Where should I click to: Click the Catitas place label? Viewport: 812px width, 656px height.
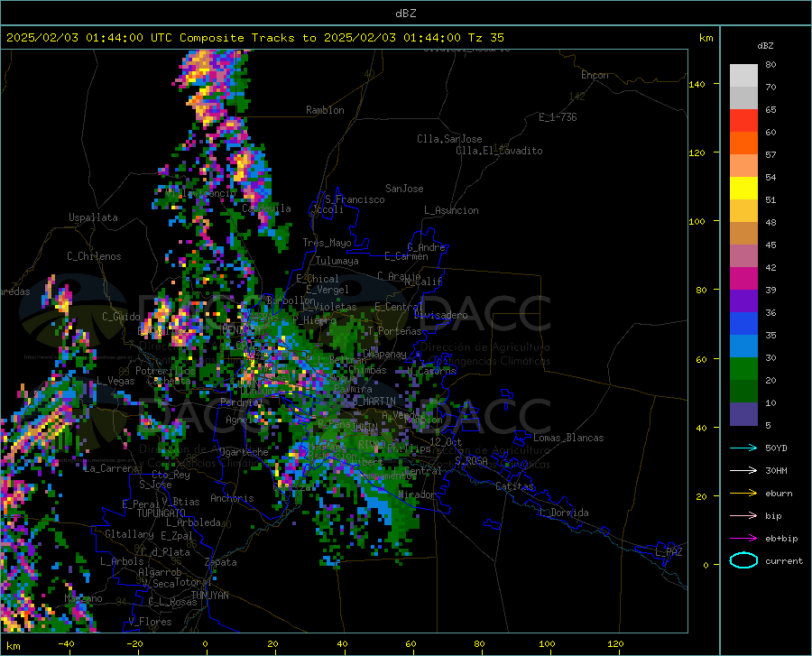tap(515, 486)
